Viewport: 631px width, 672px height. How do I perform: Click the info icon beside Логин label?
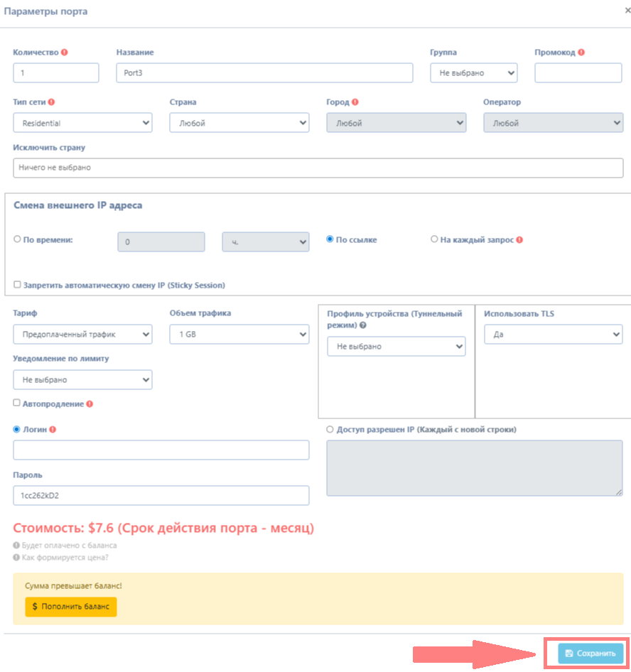click(53, 430)
